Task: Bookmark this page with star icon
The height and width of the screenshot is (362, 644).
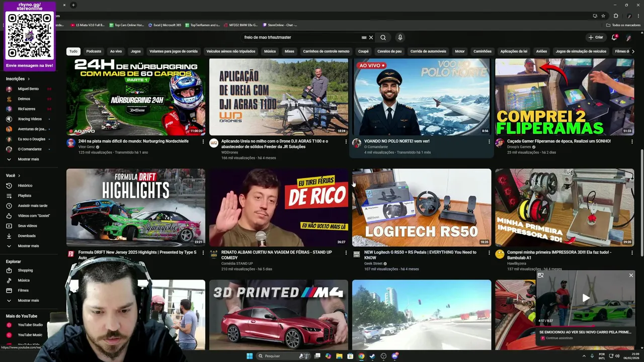Action: pos(603,16)
